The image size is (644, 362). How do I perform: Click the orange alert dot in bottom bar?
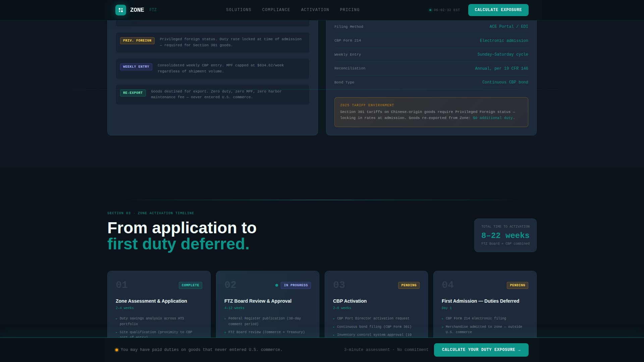[x=117, y=350]
